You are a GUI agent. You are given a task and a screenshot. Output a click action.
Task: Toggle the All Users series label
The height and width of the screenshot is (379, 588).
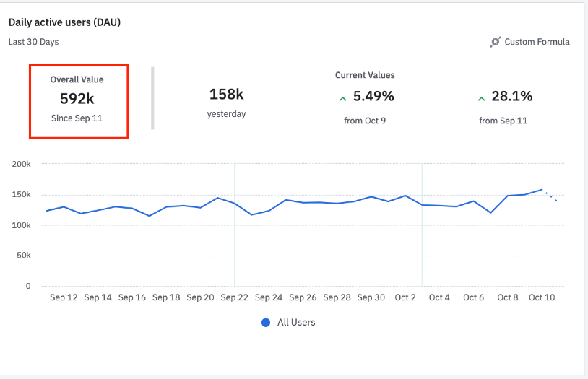296,323
